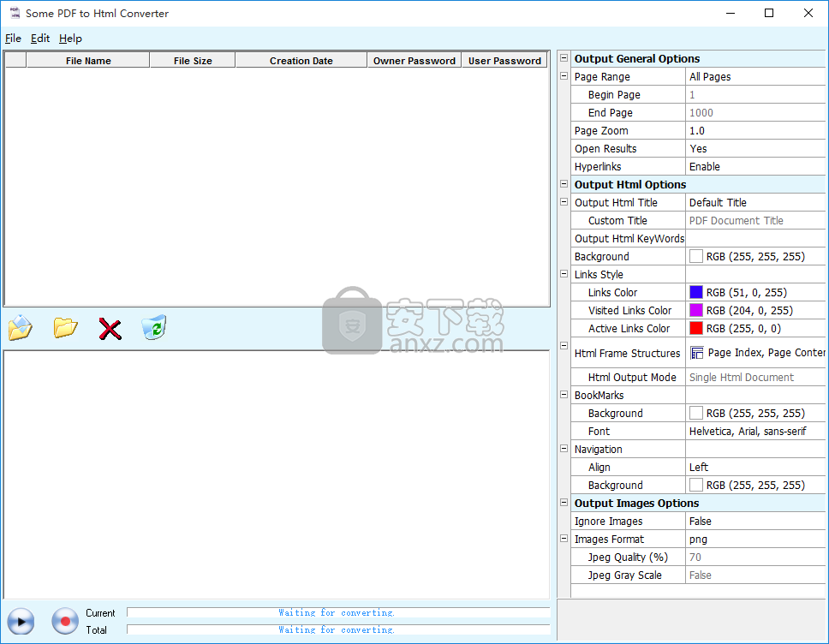The image size is (829, 644).
Task: Collapse the Output General Options section
Action: (x=564, y=58)
